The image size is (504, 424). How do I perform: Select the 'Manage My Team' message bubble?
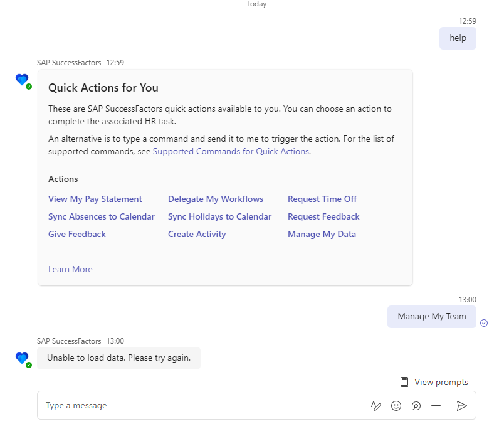(432, 317)
